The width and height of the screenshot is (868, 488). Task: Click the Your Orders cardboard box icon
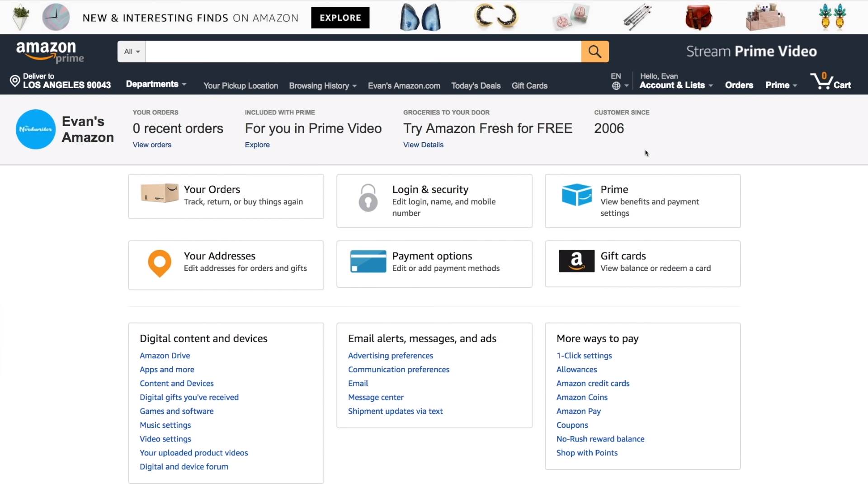point(159,193)
